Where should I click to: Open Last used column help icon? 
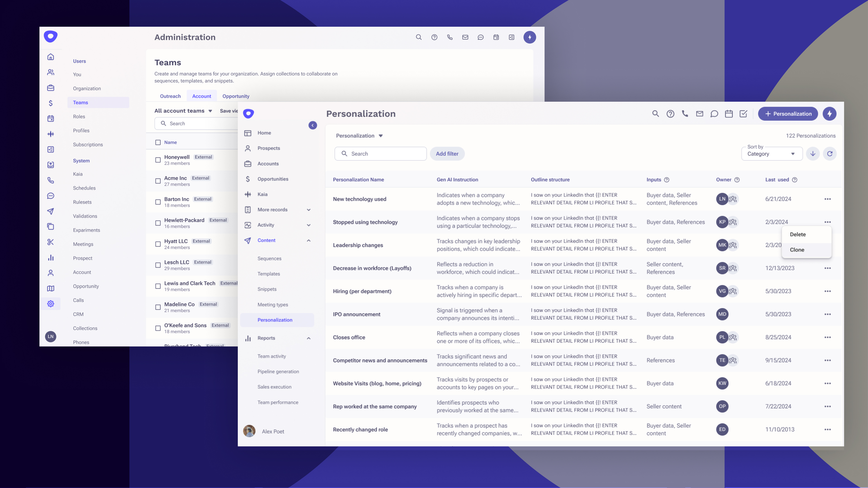click(795, 180)
